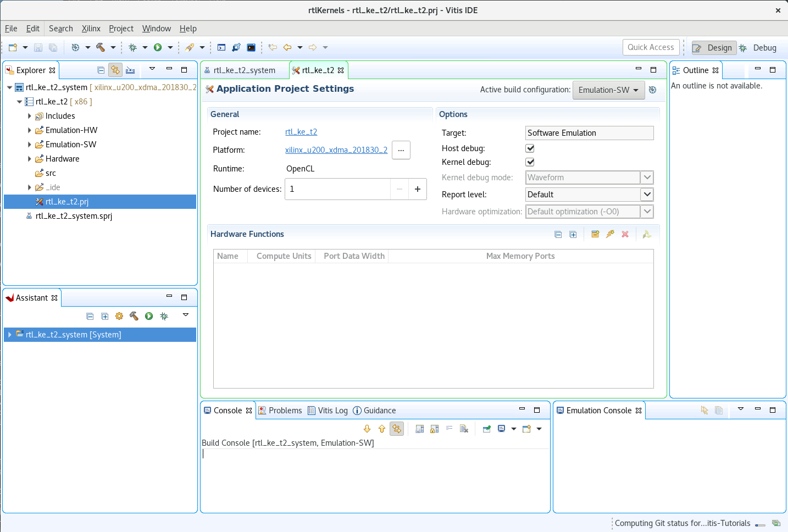Open the Project menu

[x=121, y=29]
